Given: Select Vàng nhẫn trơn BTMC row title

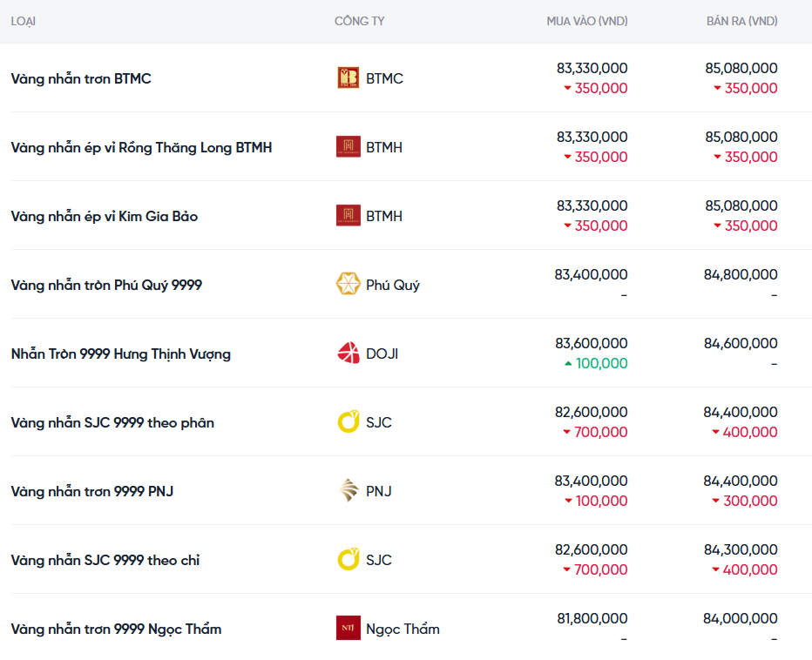Looking at the screenshot, I should coord(81,78).
